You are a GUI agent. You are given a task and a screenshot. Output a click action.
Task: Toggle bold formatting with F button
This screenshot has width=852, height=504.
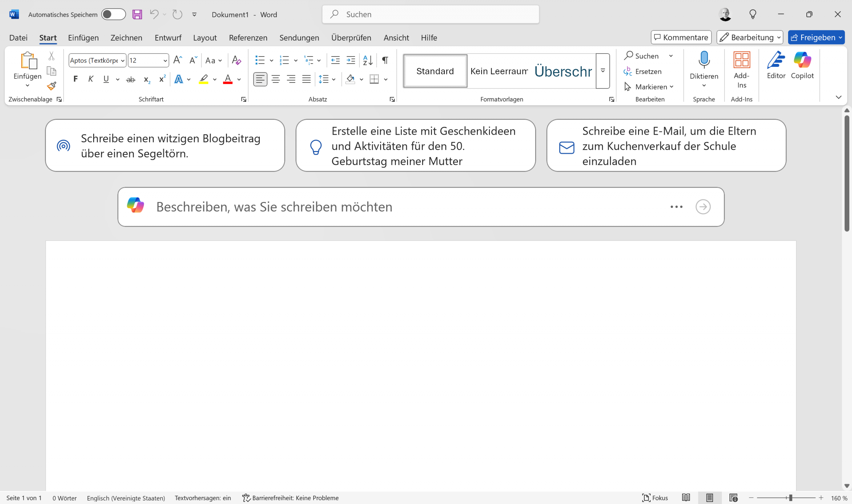pos(76,79)
